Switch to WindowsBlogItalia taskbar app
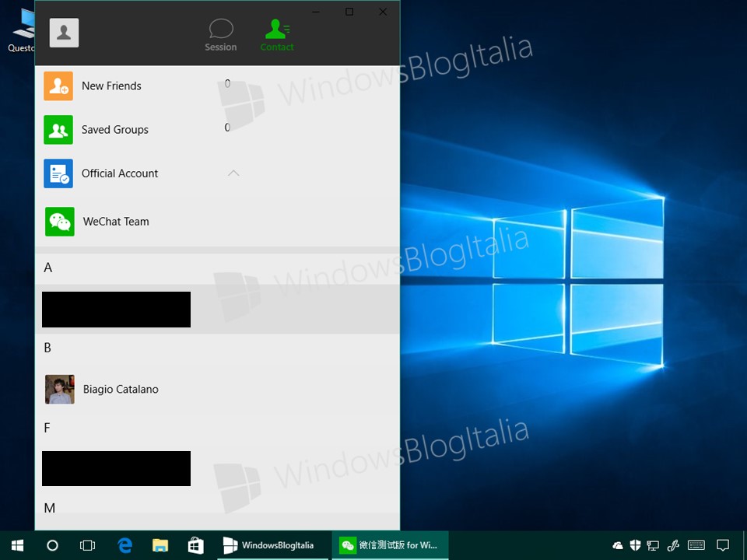 pos(272,545)
